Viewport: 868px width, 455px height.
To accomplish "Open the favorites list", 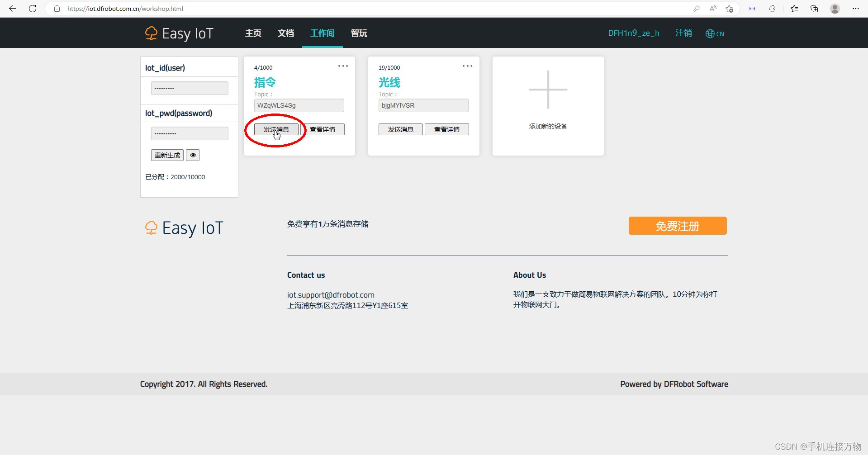I will click(794, 9).
